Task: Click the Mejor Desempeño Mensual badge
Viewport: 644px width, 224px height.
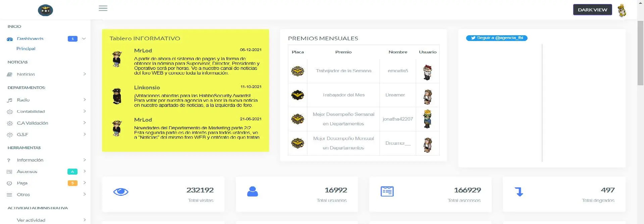Action: 298,143
